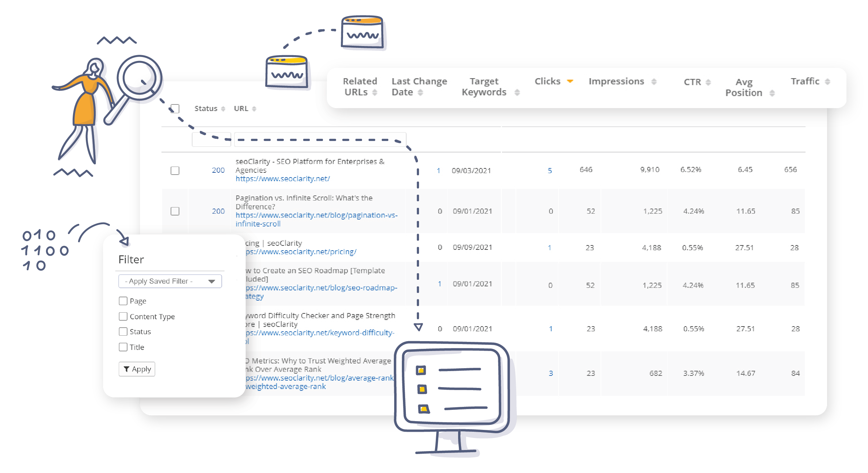Open the average-rank blog URL link
The height and width of the screenshot is (473, 868).
(x=319, y=382)
